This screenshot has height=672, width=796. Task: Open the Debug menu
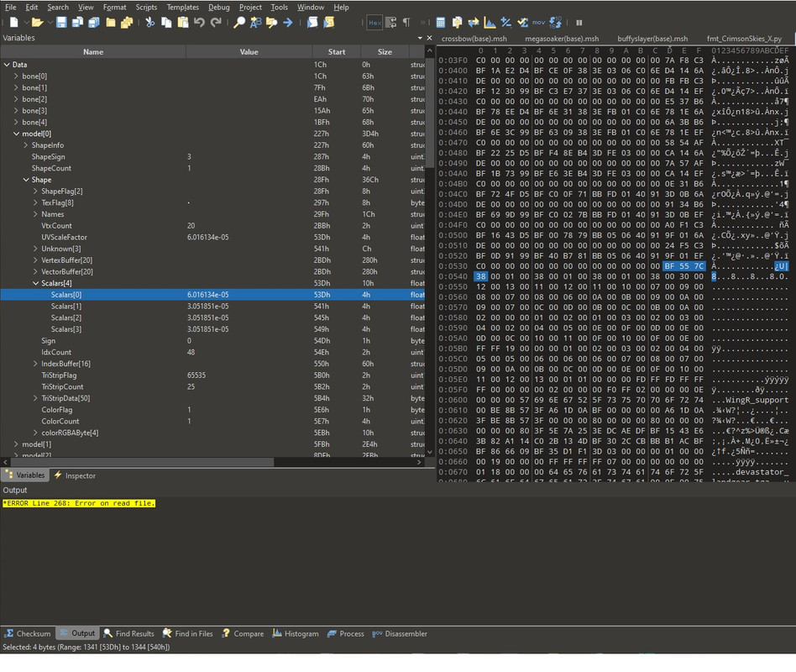219,7
